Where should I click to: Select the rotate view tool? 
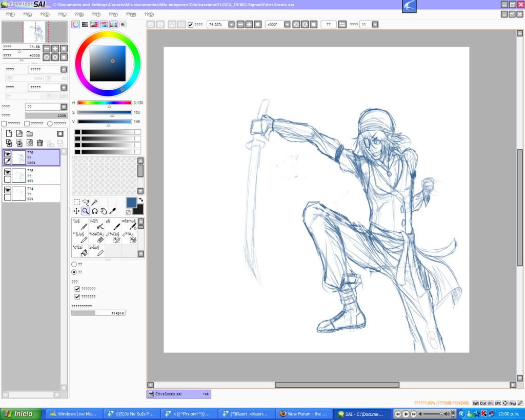point(95,211)
